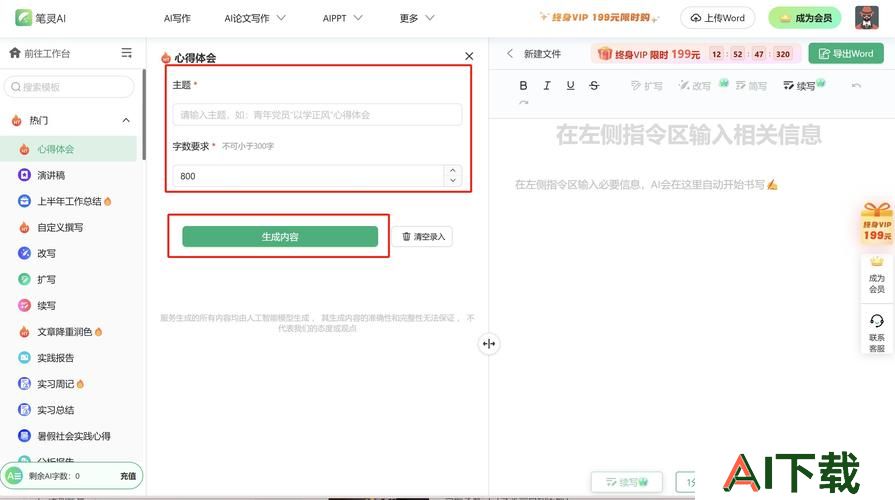
Task: Click the 剩余AI字数 indicator
Action: [x=54, y=476]
